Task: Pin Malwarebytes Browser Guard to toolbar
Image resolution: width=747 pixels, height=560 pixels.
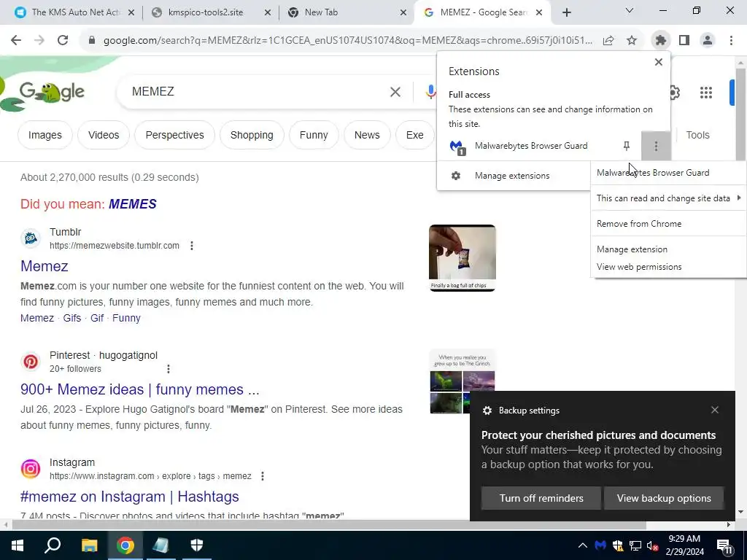Action: point(627,146)
